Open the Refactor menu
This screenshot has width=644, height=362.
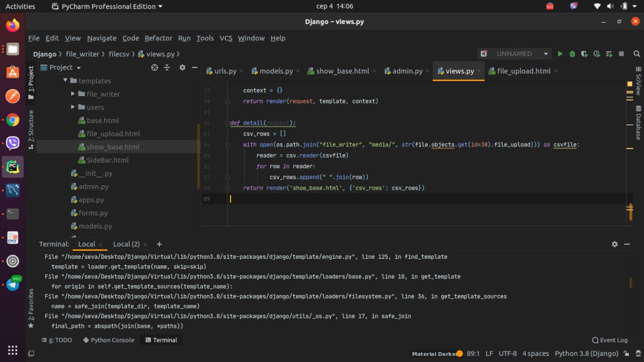pyautogui.click(x=158, y=38)
